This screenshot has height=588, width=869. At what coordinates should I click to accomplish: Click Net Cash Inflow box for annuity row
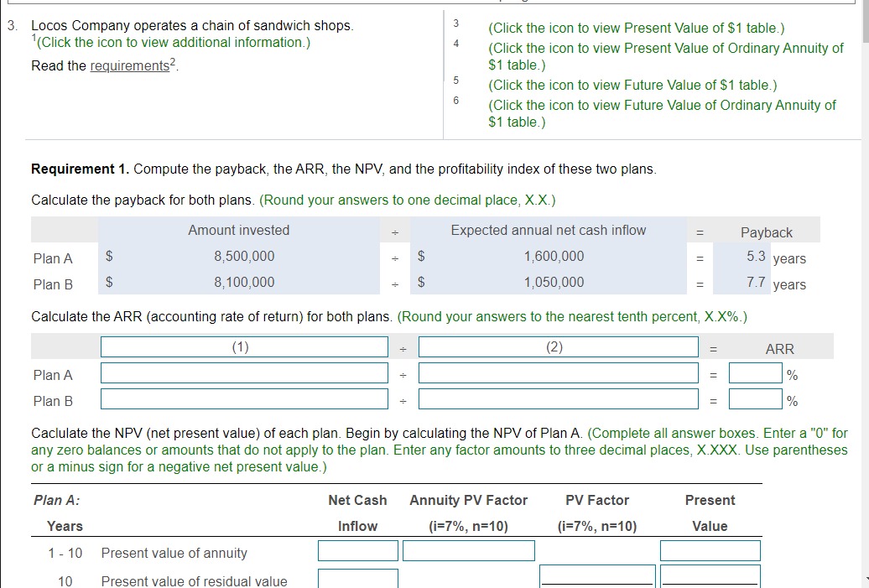pyautogui.click(x=357, y=550)
